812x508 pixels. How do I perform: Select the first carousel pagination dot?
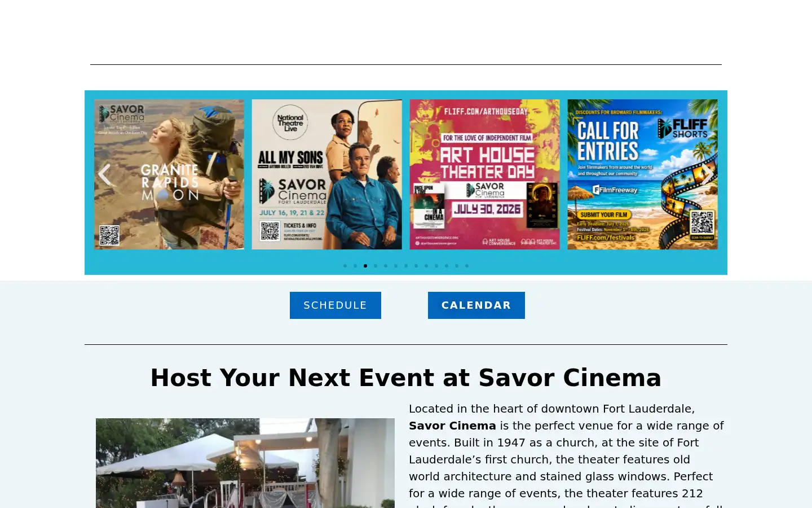click(x=345, y=266)
